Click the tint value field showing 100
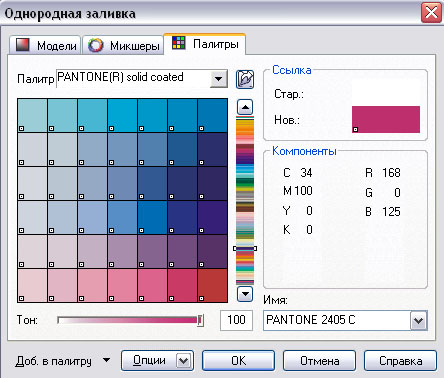This screenshot has height=378, width=444. pyautogui.click(x=236, y=320)
